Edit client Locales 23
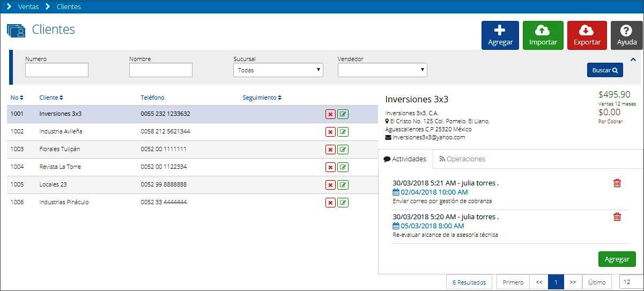 pos(343,185)
